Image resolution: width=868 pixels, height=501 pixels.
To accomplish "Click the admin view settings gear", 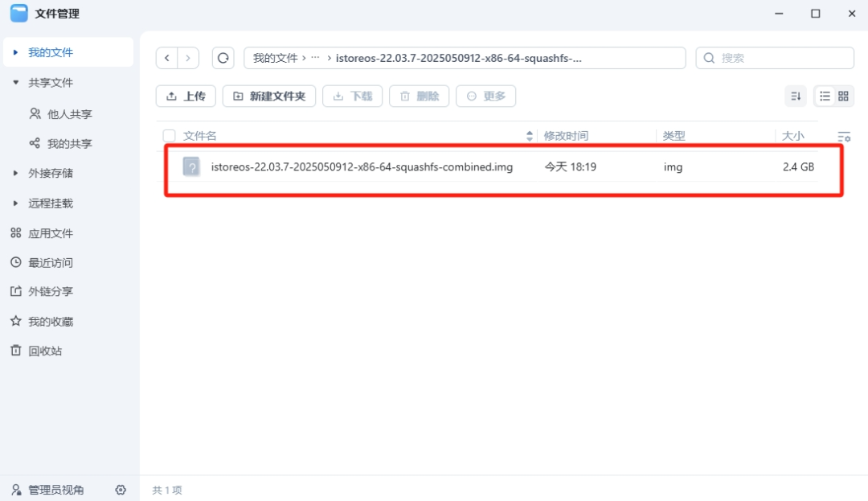I will 121,490.
